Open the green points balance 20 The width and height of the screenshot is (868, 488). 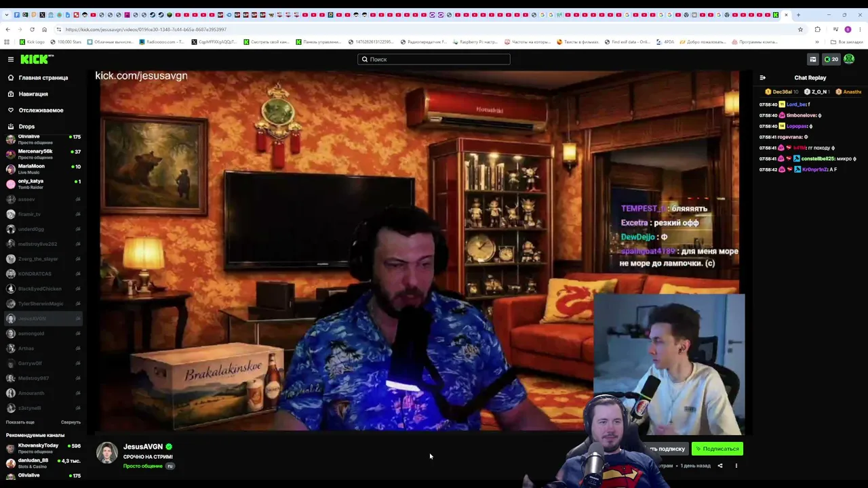831,60
